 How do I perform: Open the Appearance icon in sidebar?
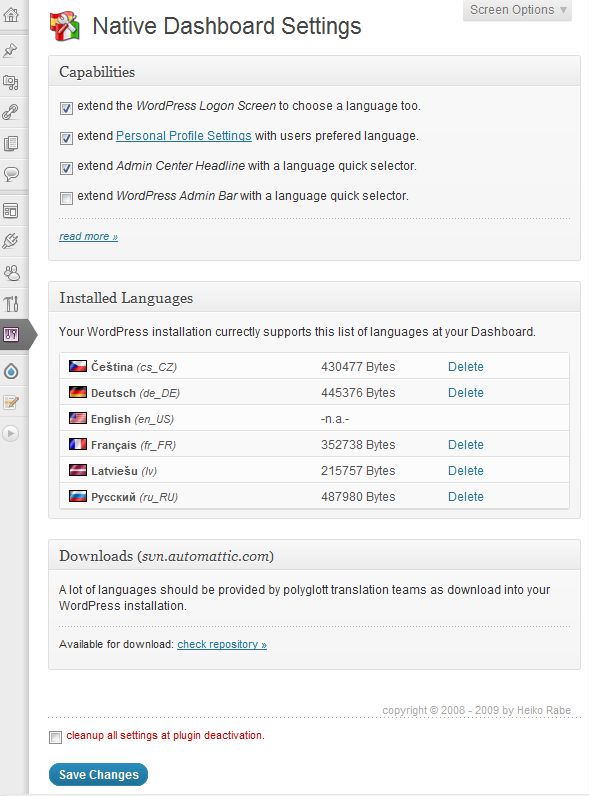click(11, 211)
